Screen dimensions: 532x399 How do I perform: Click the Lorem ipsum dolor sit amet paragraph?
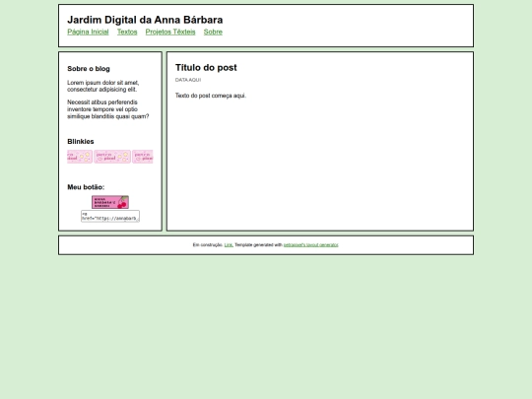pyautogui.click(x=103, y=86)
